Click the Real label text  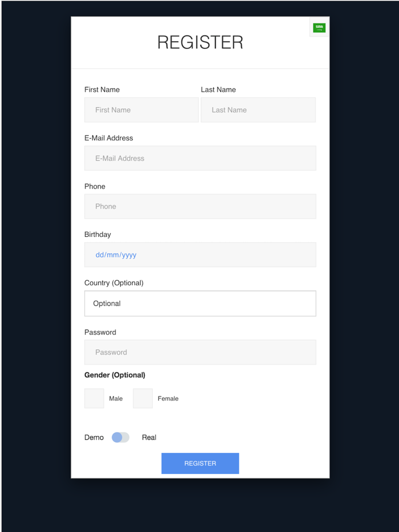click(149, 437)
